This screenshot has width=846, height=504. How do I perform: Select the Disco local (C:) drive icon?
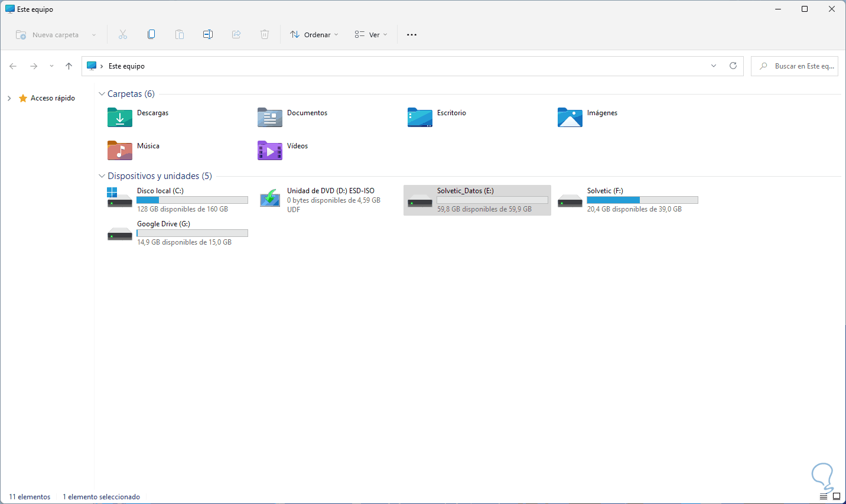click(120, 197)
